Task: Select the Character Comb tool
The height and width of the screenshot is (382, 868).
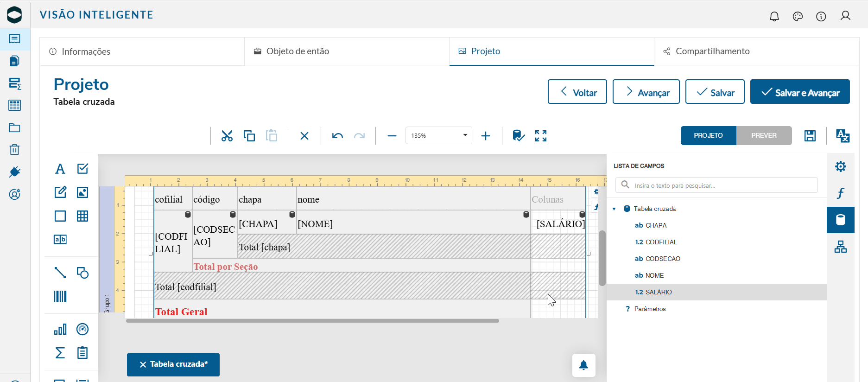Action: (x=60, y=239)
